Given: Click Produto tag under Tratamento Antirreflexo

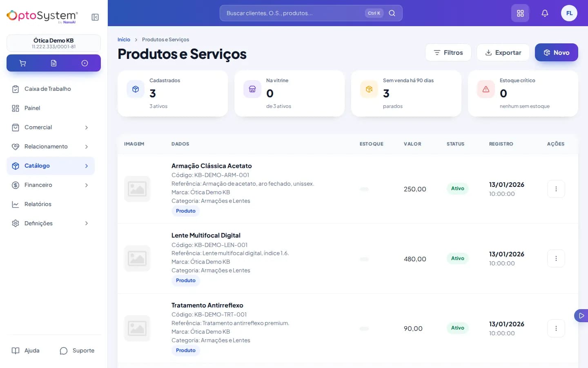Looking at the screenshot, I should (186, 350).
